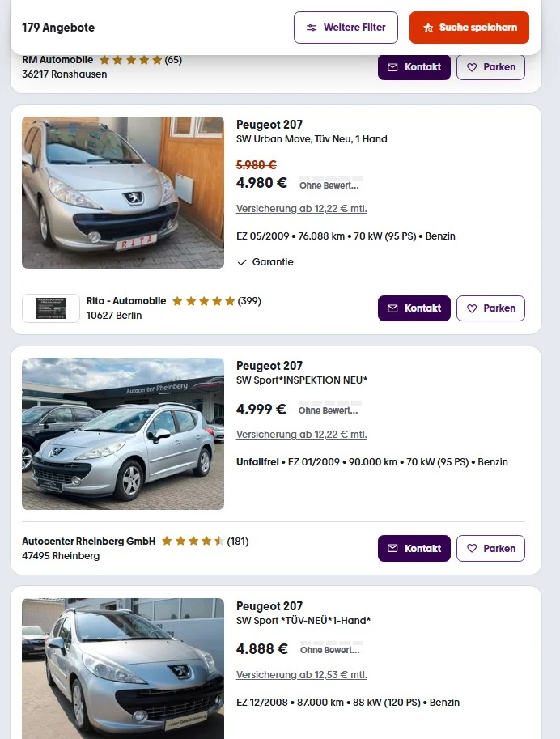Click the star icon on "Suche speichern" button
This screenshot has width=560, height=739.
click(428, 27)
